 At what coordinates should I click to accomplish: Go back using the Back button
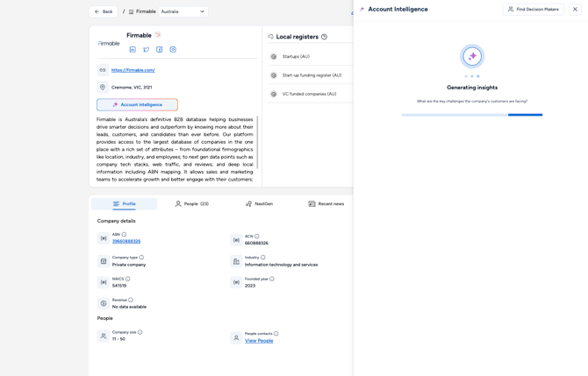click(x=104, y=11)
